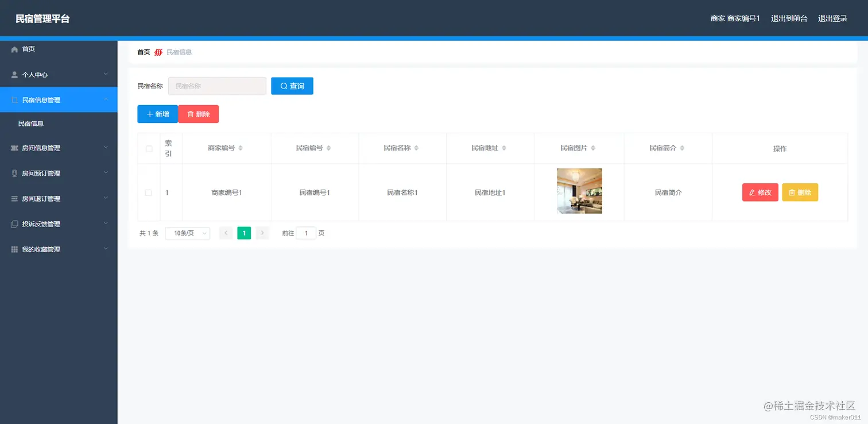Click the grid icon beside 我的收藏管理
The image size is (868, 424).
pos(15,249)
